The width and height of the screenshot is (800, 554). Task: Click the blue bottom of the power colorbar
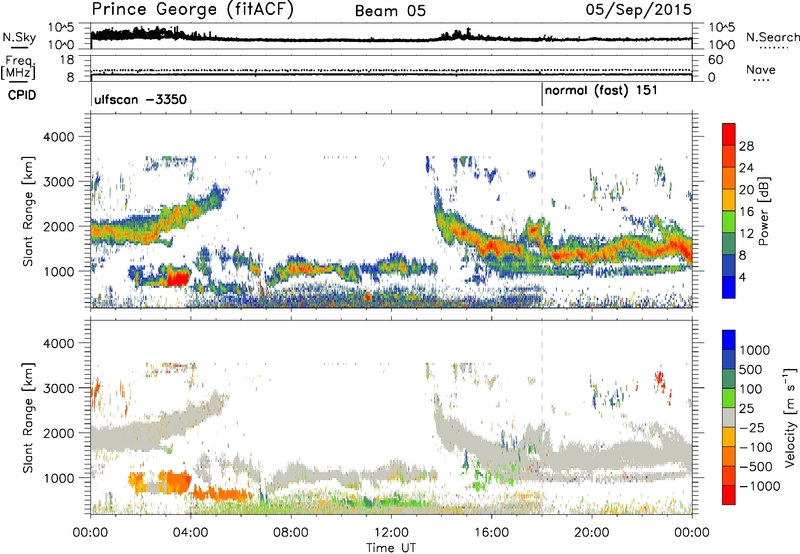[729, 287]
